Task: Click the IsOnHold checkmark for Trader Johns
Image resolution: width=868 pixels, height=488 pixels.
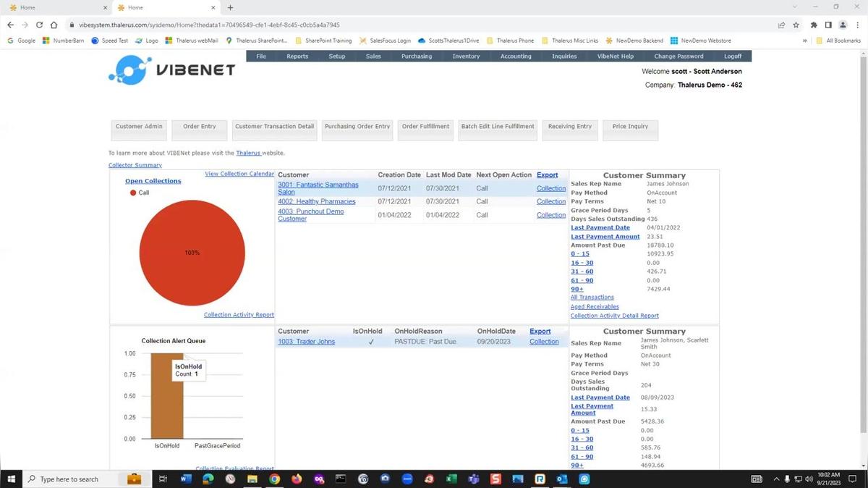Action: 371,342
